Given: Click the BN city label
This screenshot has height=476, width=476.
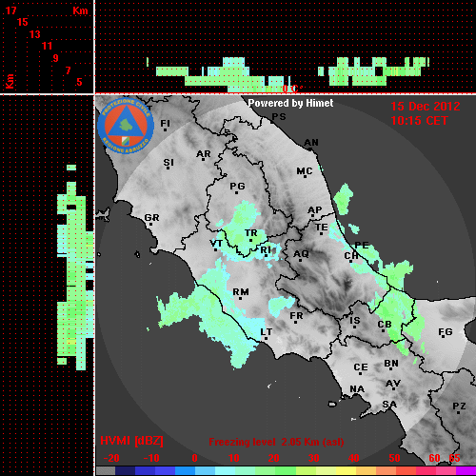Looking at the screenshot, I should click(x=391, y=364).
